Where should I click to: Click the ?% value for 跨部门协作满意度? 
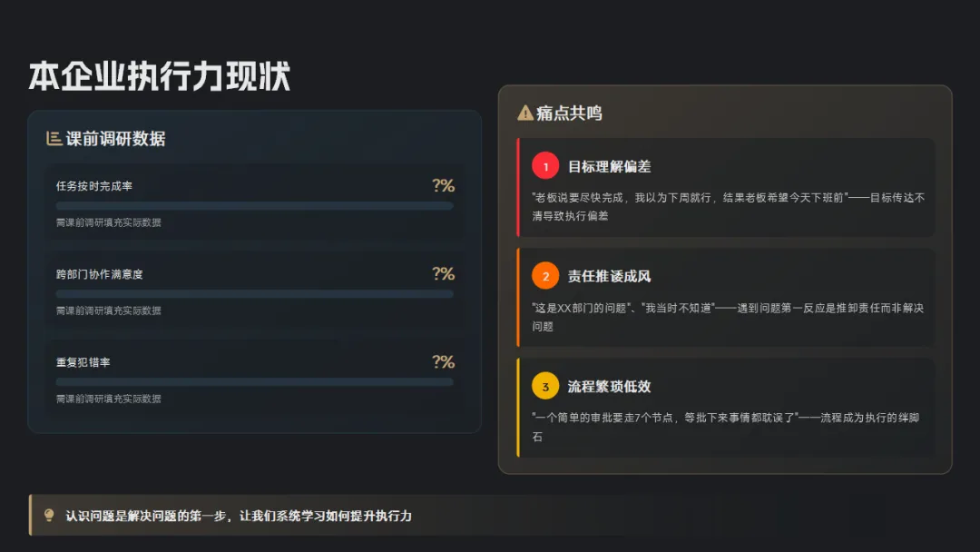coord(443,274)
